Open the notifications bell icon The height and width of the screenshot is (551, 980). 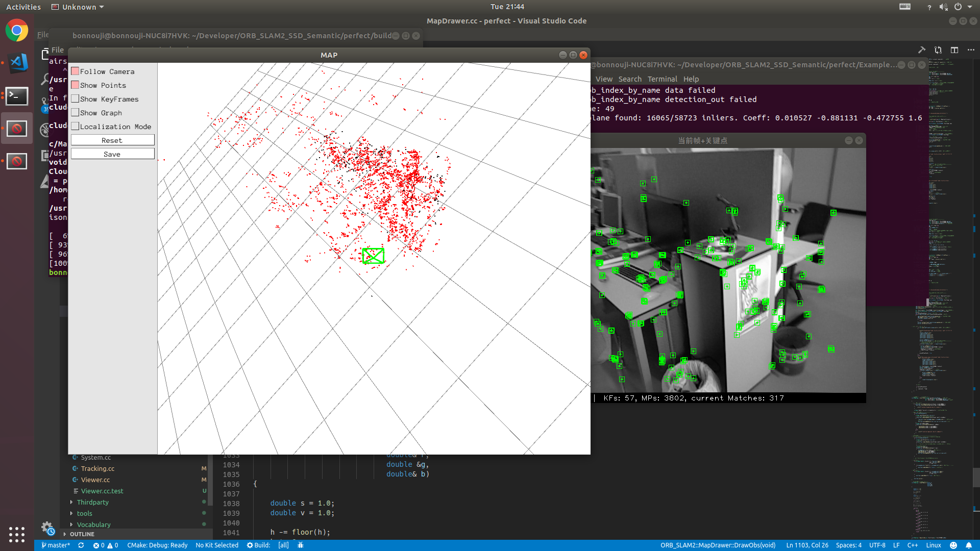coord(968,545)
